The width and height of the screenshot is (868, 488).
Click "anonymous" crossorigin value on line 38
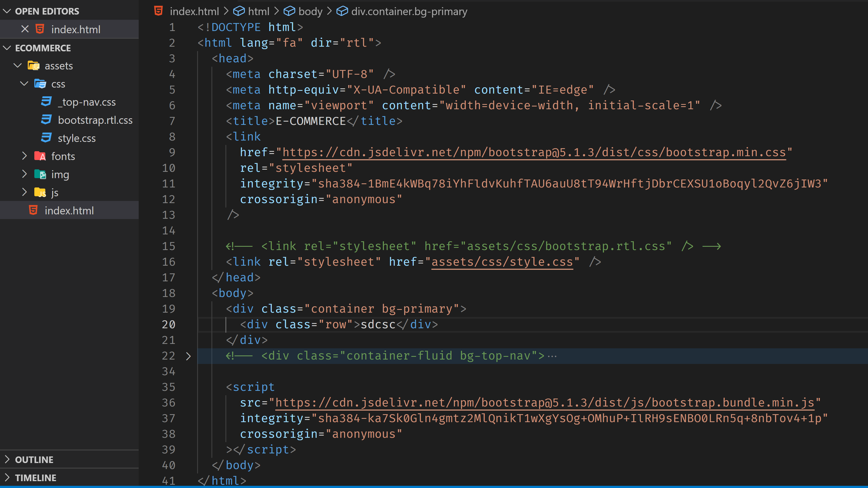[x=364, y=434]
